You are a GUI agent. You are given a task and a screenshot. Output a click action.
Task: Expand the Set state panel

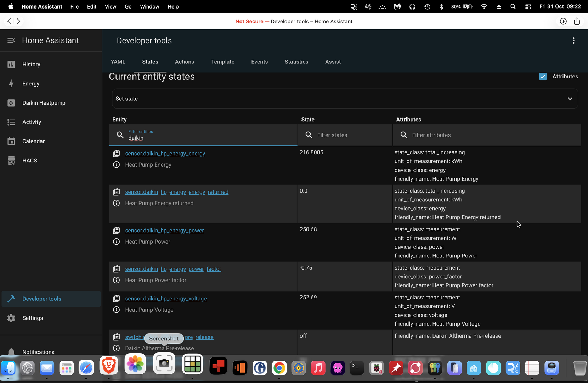coord(345,99)
